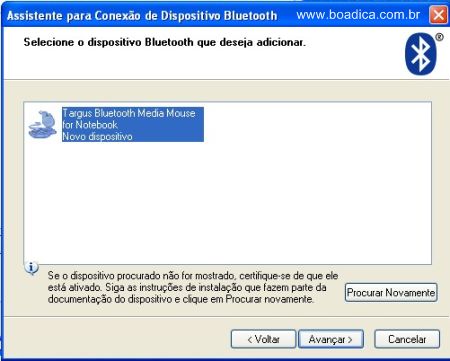
Task: Cancel the Bluetooth wizard
Action: (x=407, y=339)
